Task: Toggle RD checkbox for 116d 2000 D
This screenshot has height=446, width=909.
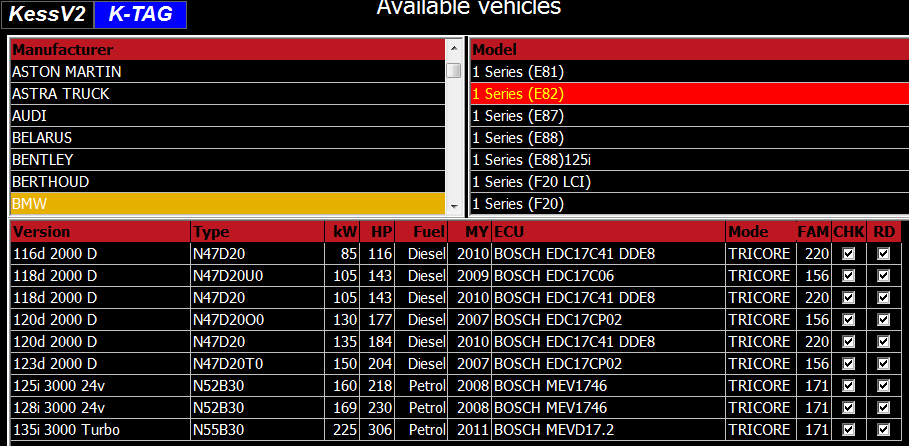Action: pyautogui.click(x=883, y=254)
